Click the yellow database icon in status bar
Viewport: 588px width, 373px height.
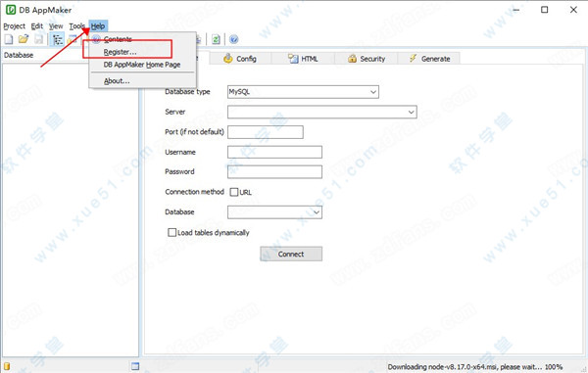coord(7,366)
